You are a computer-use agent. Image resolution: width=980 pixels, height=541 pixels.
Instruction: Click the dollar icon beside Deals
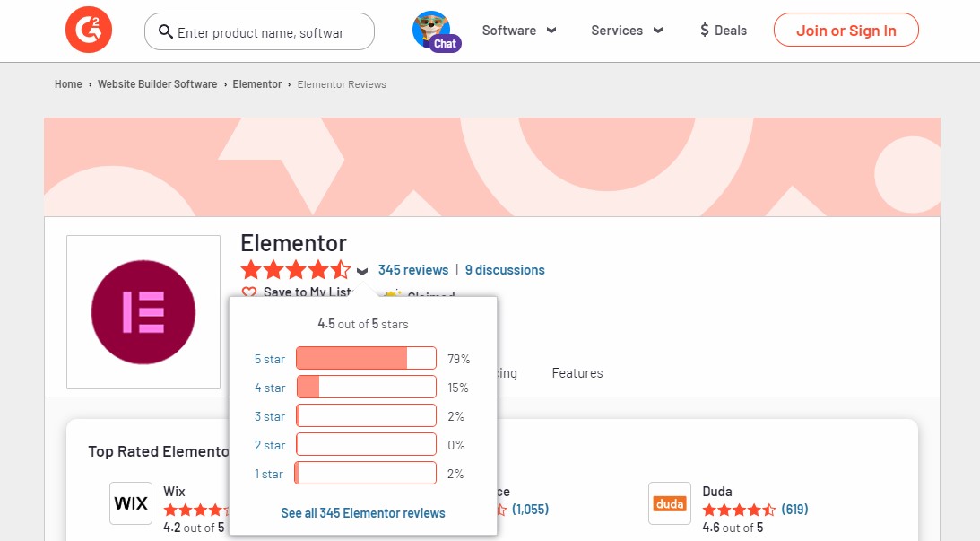(705, 30)
